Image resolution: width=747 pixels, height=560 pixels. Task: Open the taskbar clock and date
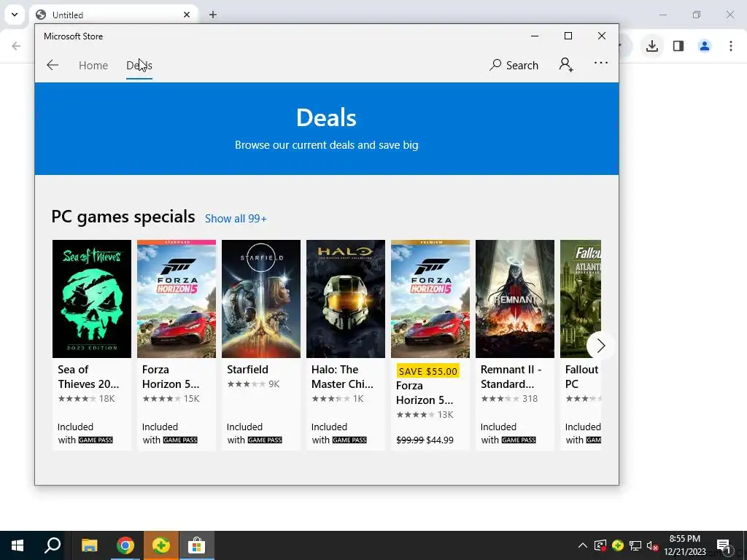(x=685, y=545)
